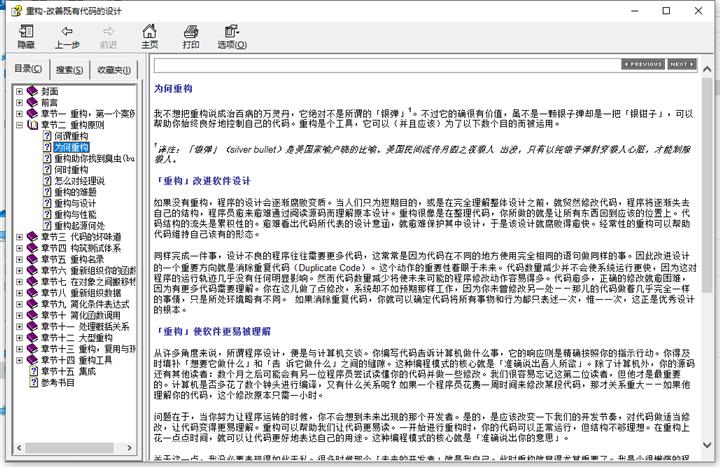The width and height of the screenshot is (720, 467).
Task: Expand the 封面 tree node
Action: pos(19,91)
